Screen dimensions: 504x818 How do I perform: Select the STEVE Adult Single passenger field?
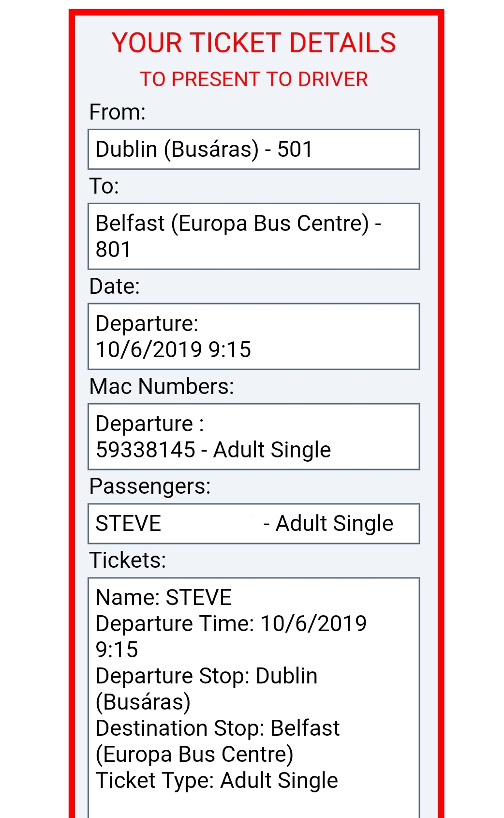(253, 524)
